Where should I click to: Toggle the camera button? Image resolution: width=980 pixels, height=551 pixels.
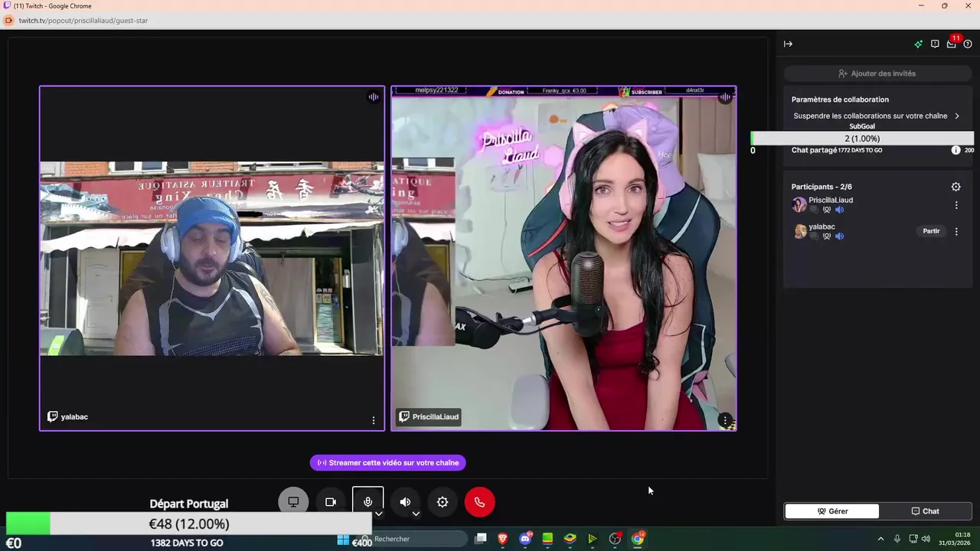click(x=331, y=502)
